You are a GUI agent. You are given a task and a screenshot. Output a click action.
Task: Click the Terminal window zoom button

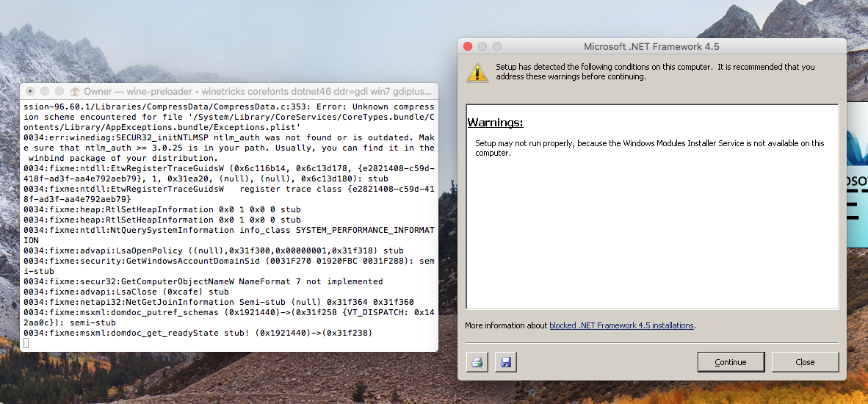coord(59,91)
